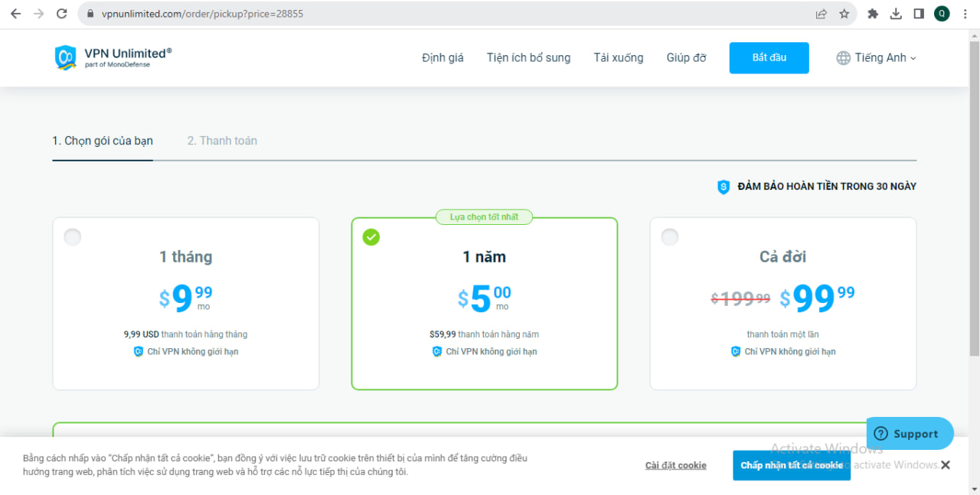Open the browser extensions puzzle icon
980x495 pixels.
873,14
